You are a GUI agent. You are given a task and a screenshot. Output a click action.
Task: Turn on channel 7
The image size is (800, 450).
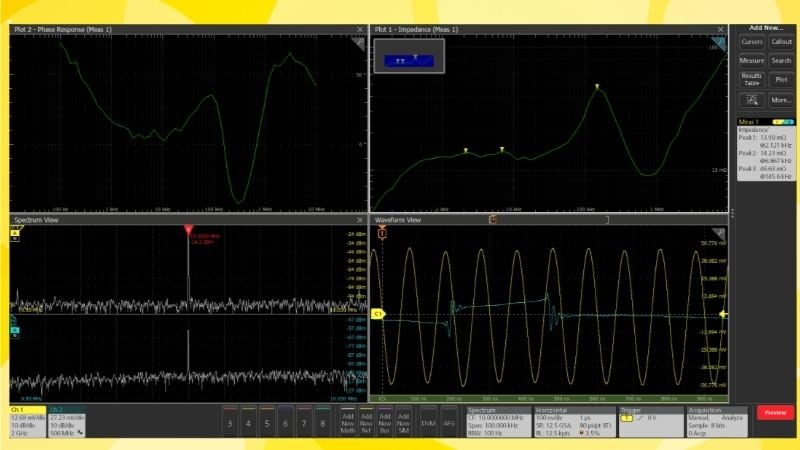tap(304, 421)
